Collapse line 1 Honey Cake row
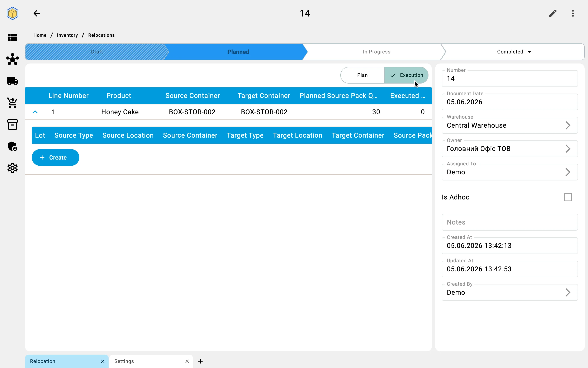Screen dimensions: 588x368 pyautogui.click(x=35, y=112)
